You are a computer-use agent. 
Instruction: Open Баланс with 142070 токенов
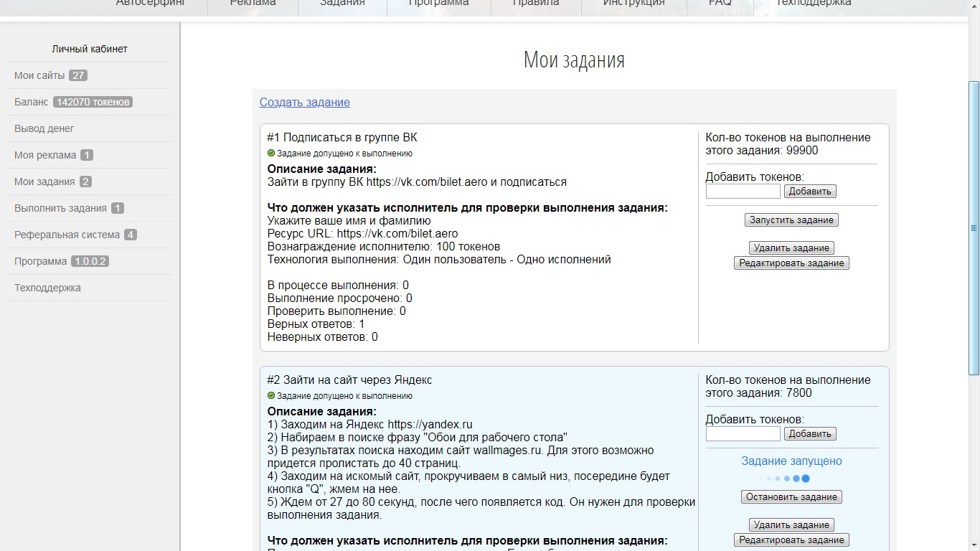click(x=90, y=102)
